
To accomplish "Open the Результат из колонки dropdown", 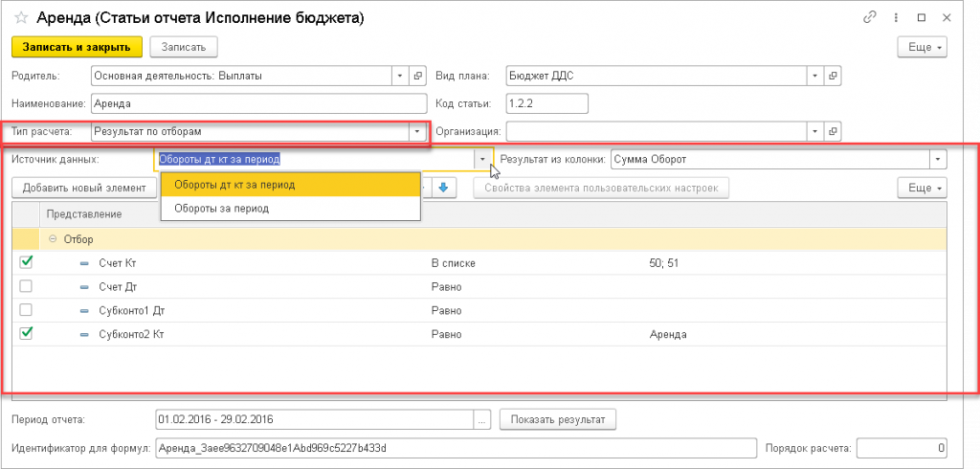I will 938,159.
